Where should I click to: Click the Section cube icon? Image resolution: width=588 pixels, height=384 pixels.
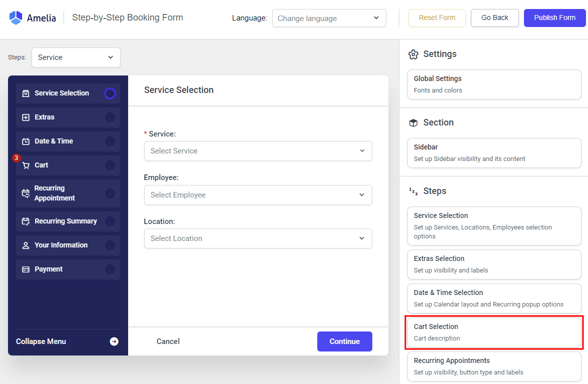pos(413,123)
